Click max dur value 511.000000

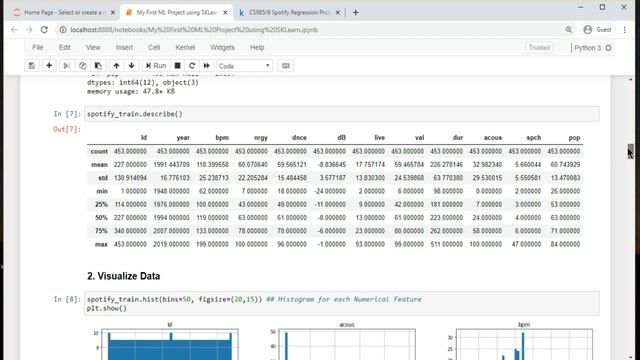coord(446,244)
